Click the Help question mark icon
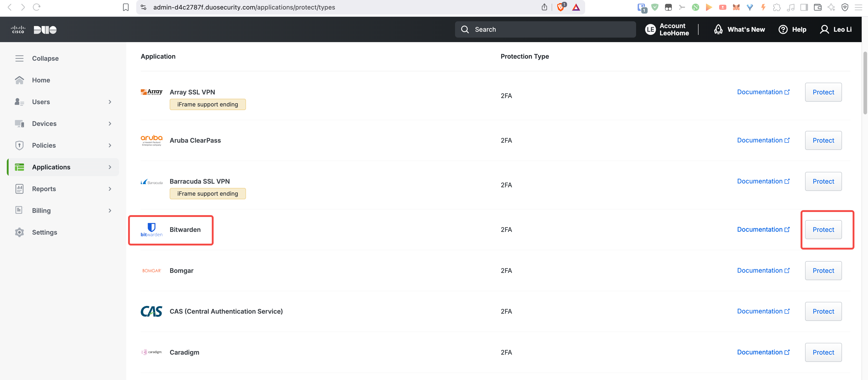This screenshot has width=868, height=380. pyautogui.click(x=783, y=29)
